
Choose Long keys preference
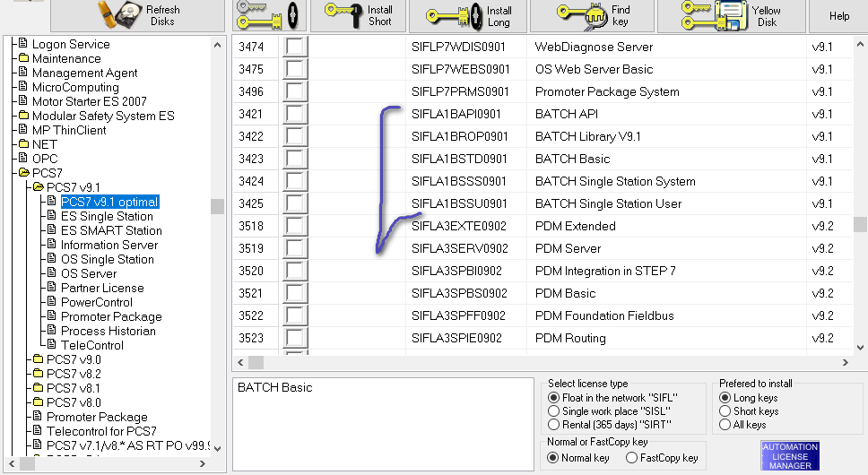coord(725,398)
